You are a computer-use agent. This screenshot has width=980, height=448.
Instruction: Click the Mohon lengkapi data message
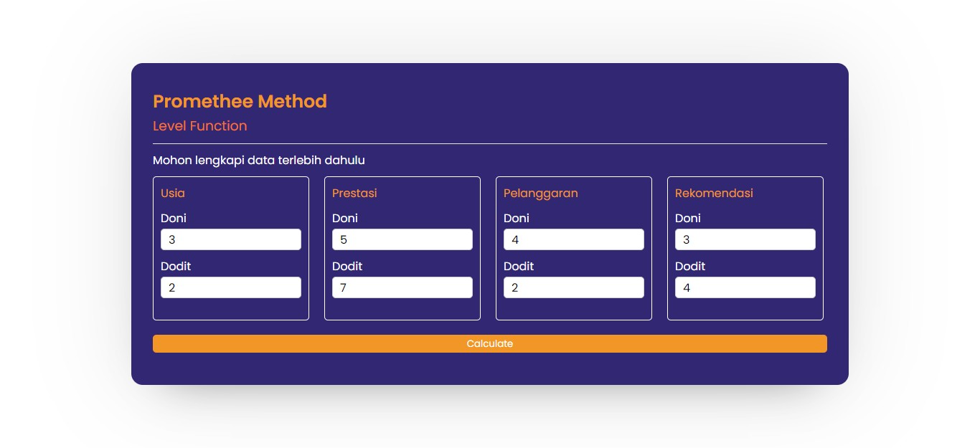[x=258, y=160]
